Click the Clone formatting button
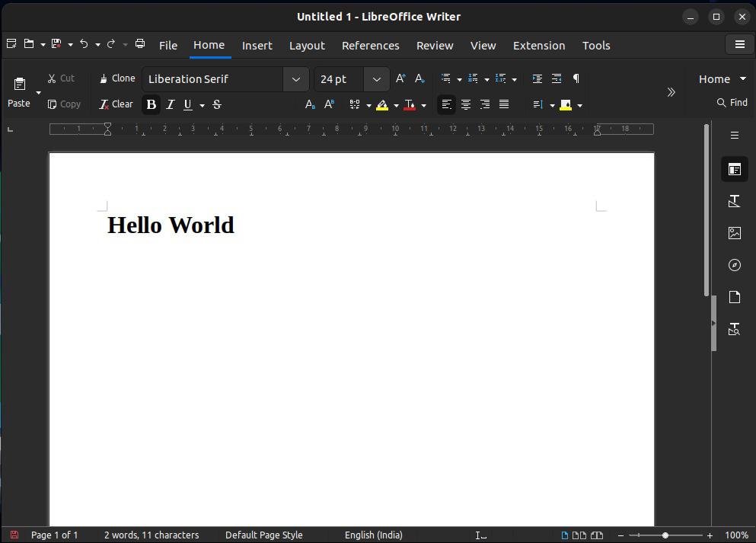Viewport: 756px width, 543px height. click(x=117, y=78)
